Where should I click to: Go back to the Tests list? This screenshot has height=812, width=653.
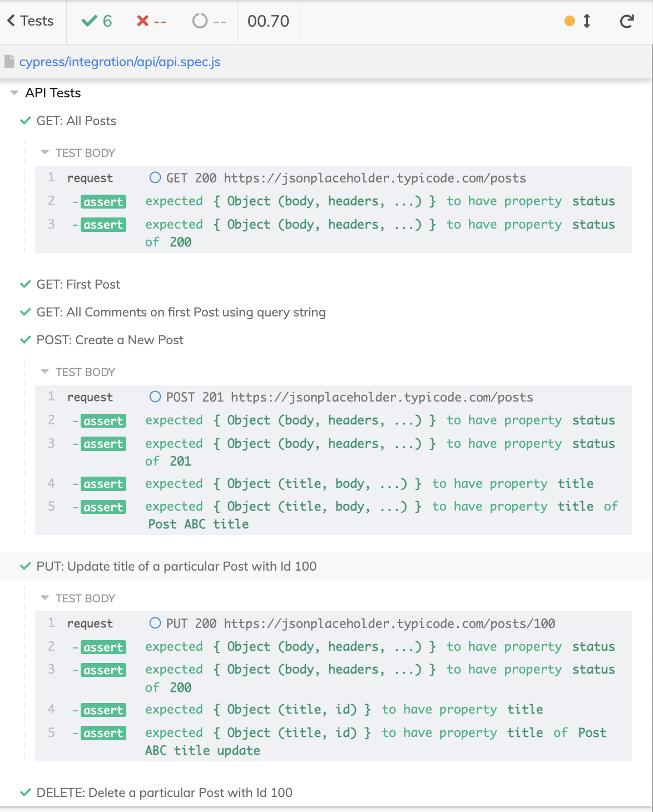[x=31, y=22]
